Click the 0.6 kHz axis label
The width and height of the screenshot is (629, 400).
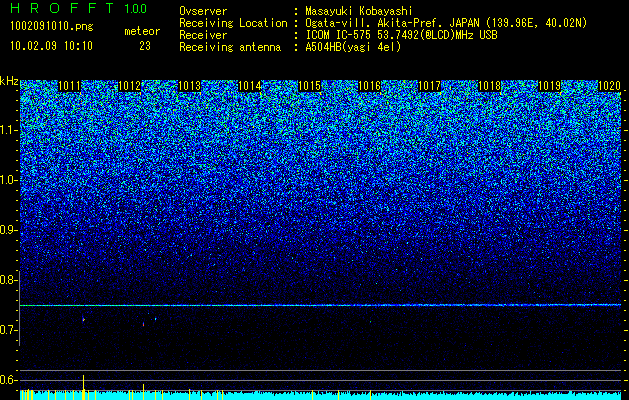[8, 380]
